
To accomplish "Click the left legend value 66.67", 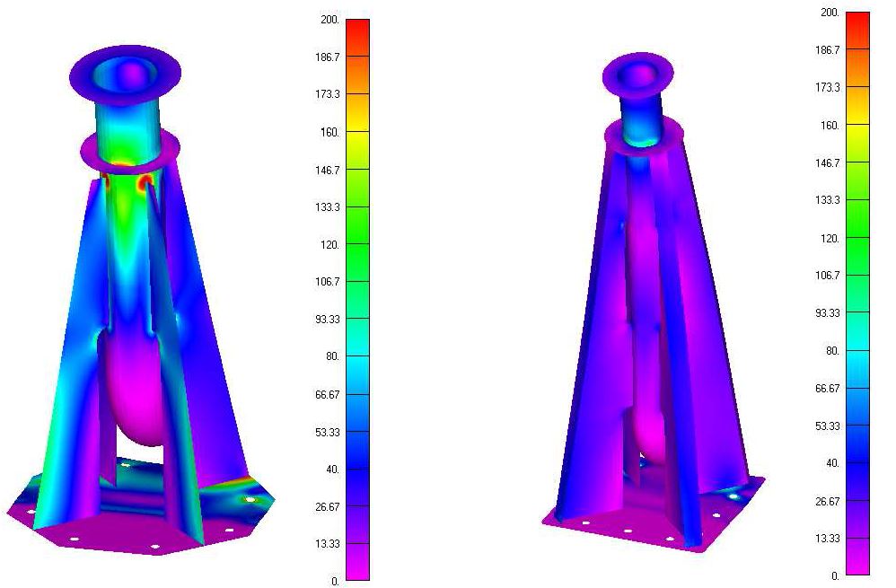I will click(327, 394).
